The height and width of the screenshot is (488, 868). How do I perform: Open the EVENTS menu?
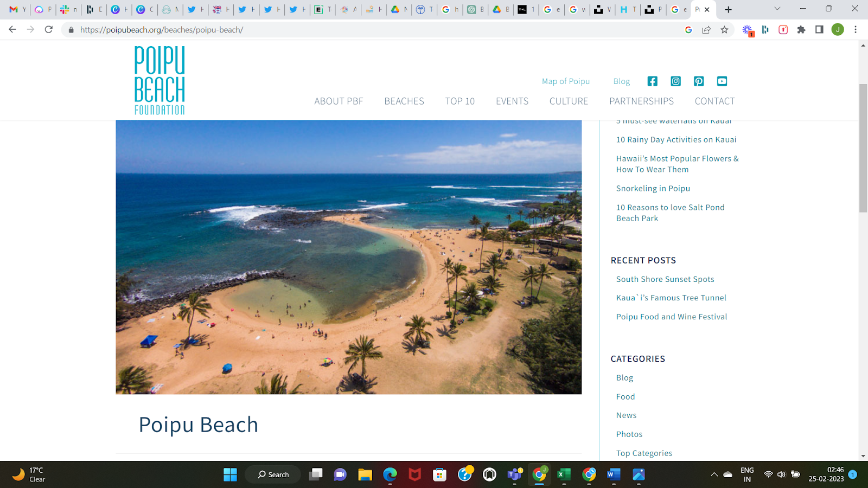pyautogui.click(x=512, y=101)
